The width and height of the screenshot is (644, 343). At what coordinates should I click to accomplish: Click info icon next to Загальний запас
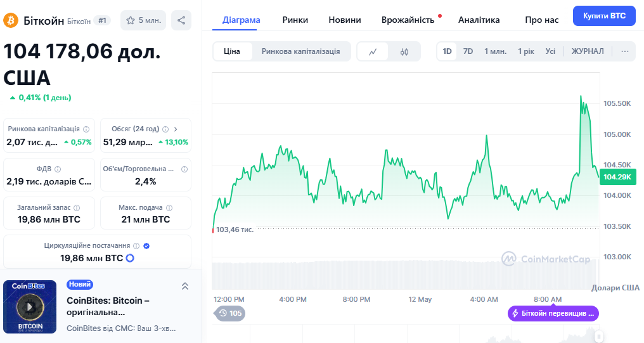point(77,208)
